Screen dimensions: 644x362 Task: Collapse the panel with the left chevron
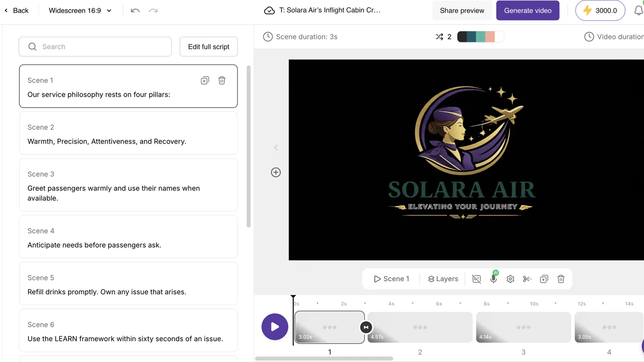click(276, 148)
